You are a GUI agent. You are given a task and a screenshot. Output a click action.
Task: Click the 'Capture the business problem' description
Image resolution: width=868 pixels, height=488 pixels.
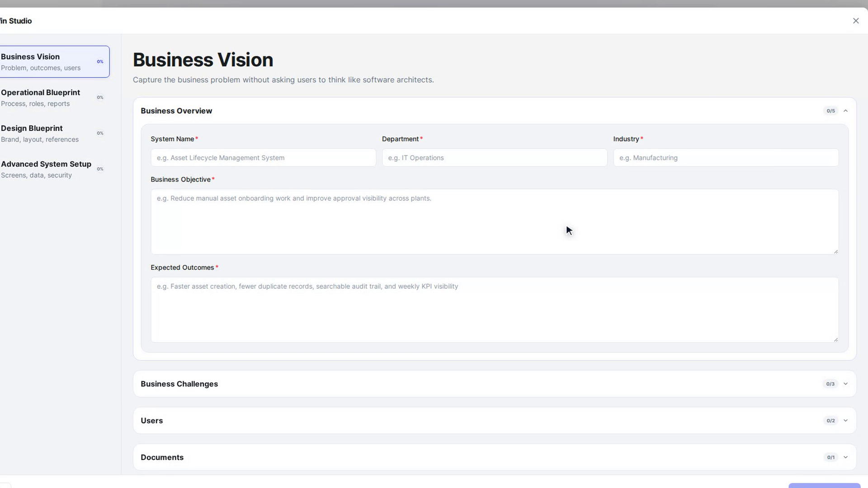283,80
